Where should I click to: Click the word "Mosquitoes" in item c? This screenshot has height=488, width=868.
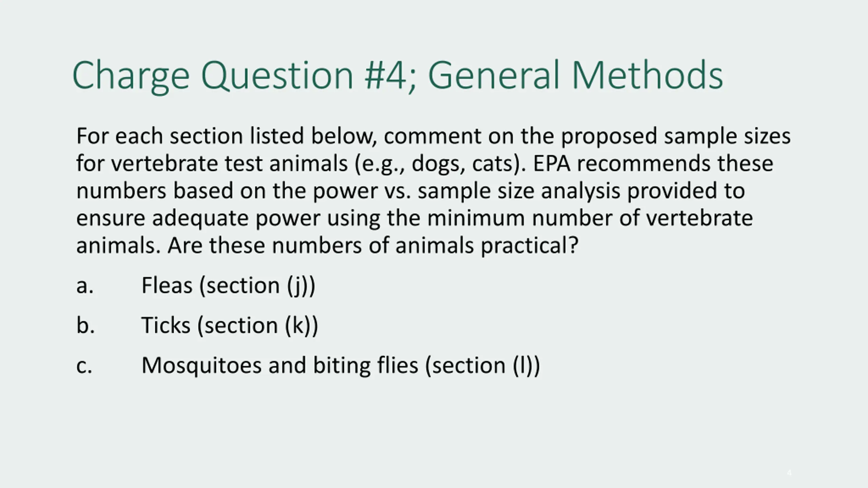point(202,366)
